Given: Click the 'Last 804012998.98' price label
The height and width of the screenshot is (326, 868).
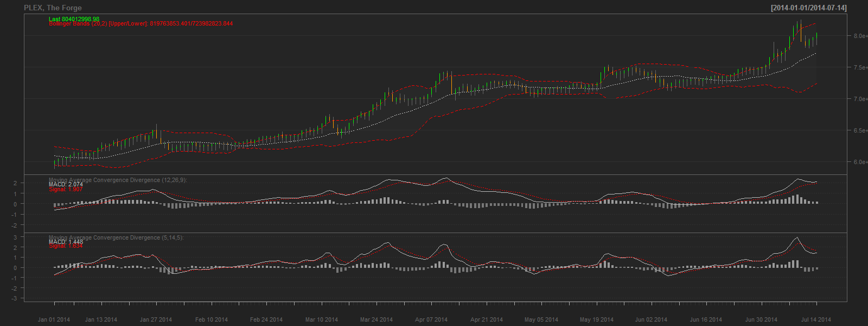Looking at the screenshot, I should [74, 19].
